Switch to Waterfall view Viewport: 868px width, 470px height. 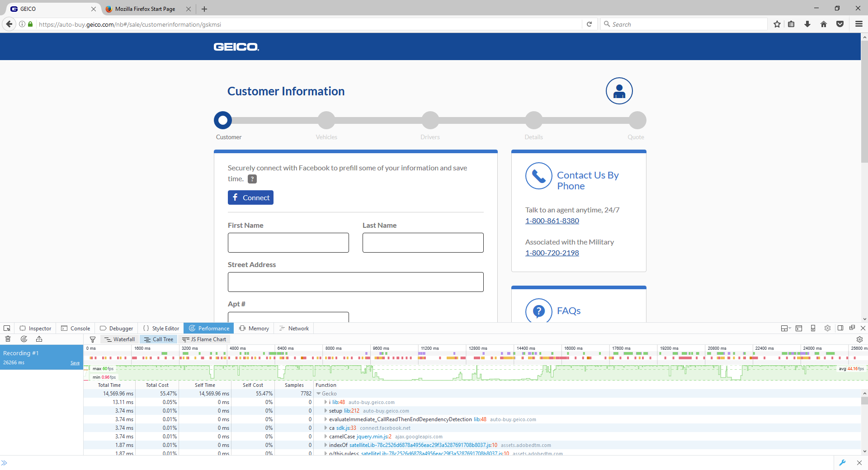120,339
